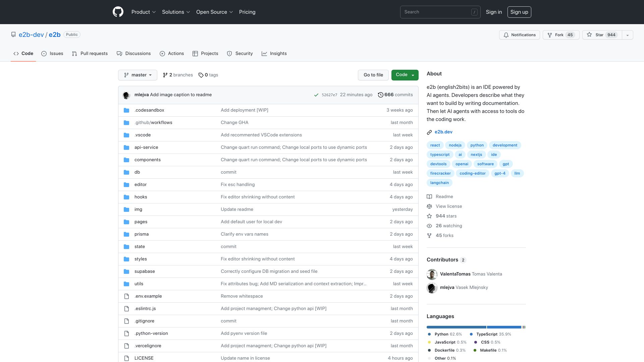Open the e2b-dev organization link

pyautogui.click(x=31, y=35)
